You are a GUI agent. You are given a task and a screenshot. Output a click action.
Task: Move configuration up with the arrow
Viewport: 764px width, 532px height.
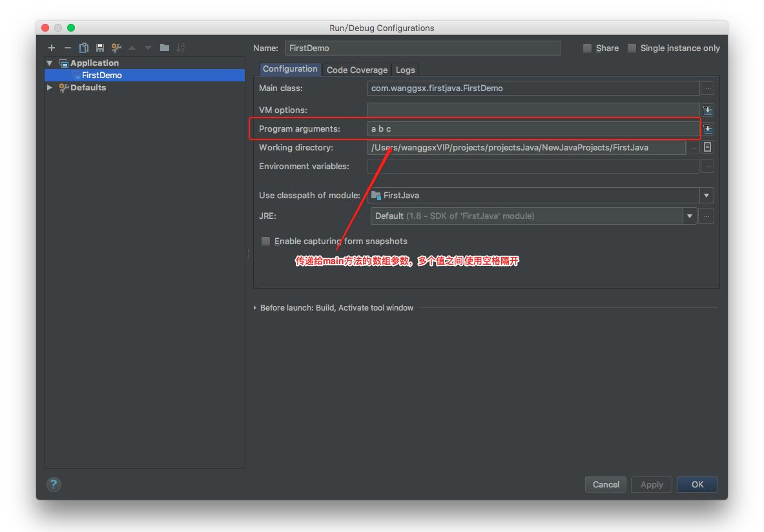pyautogui.click(x=132, y=48)
